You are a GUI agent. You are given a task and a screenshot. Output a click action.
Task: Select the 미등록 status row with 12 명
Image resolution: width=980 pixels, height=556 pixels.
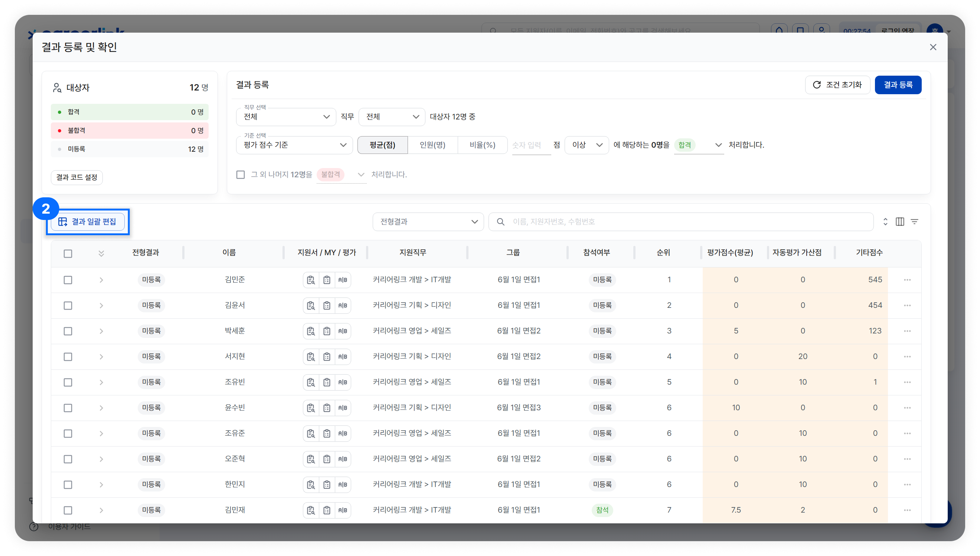pyautogui.click(x=130, y=149)
